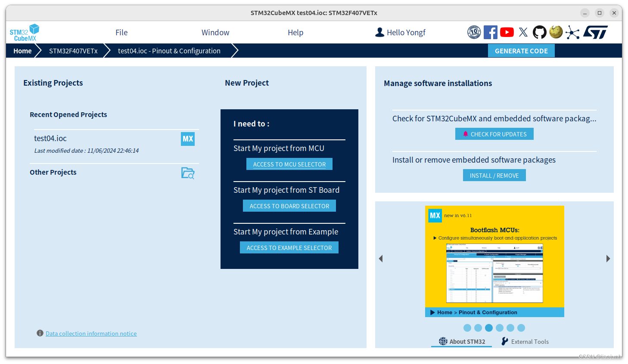
Task: Open the Help menu
Action: 295,32
